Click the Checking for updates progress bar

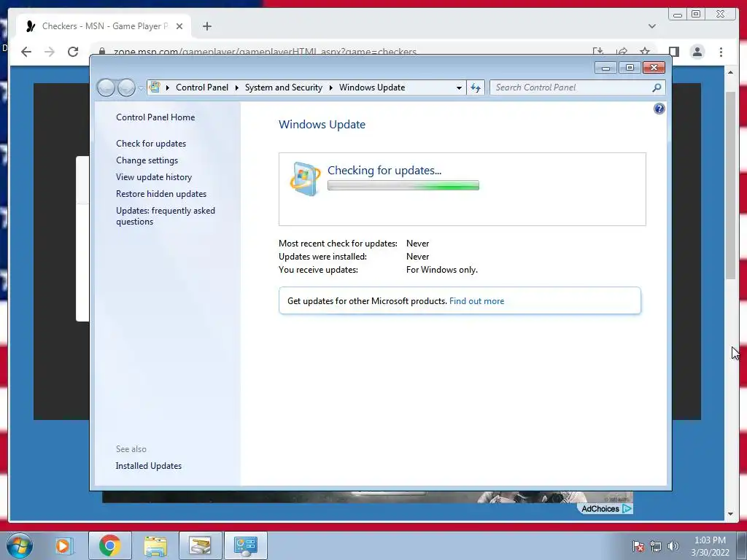(x=403, y=186)
